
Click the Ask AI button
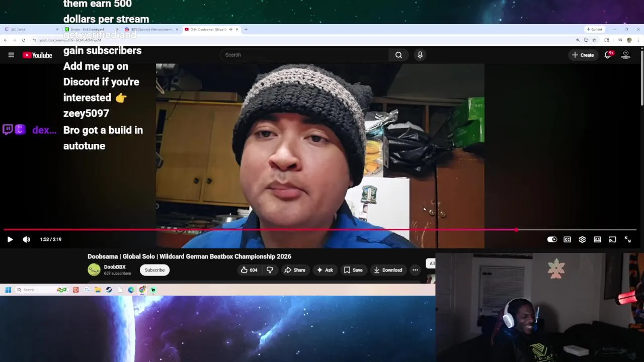click(x=324, y=270)
